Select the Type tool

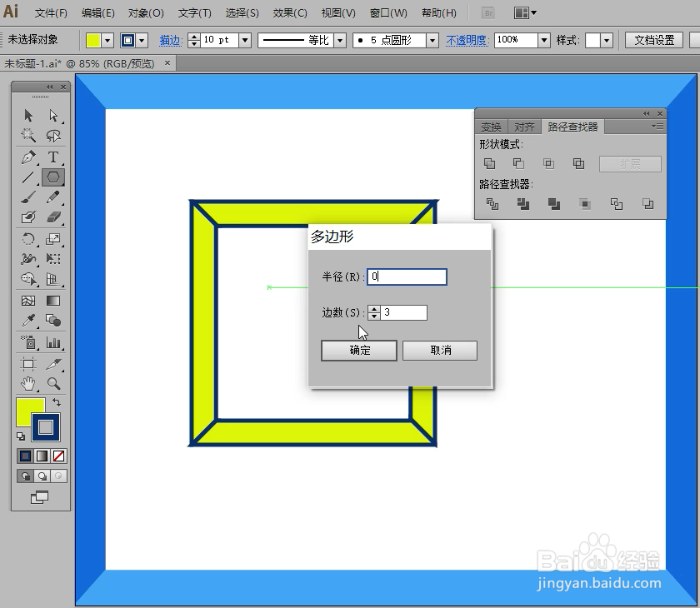pyautogui.click(x=52, y=156)
